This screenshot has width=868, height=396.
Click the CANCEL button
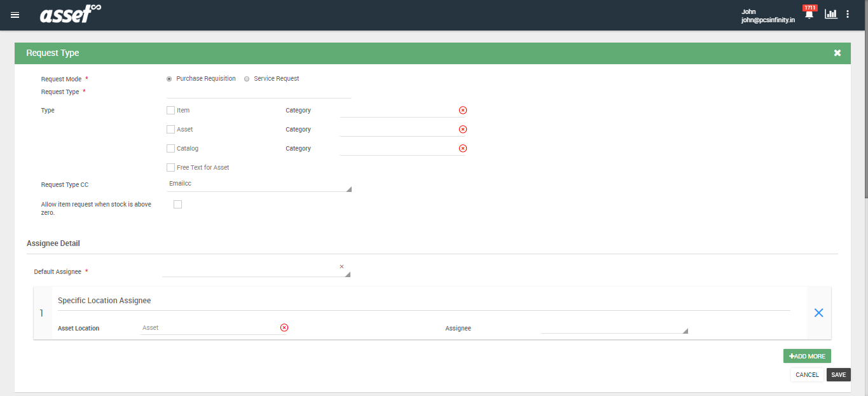coord(807,375)
